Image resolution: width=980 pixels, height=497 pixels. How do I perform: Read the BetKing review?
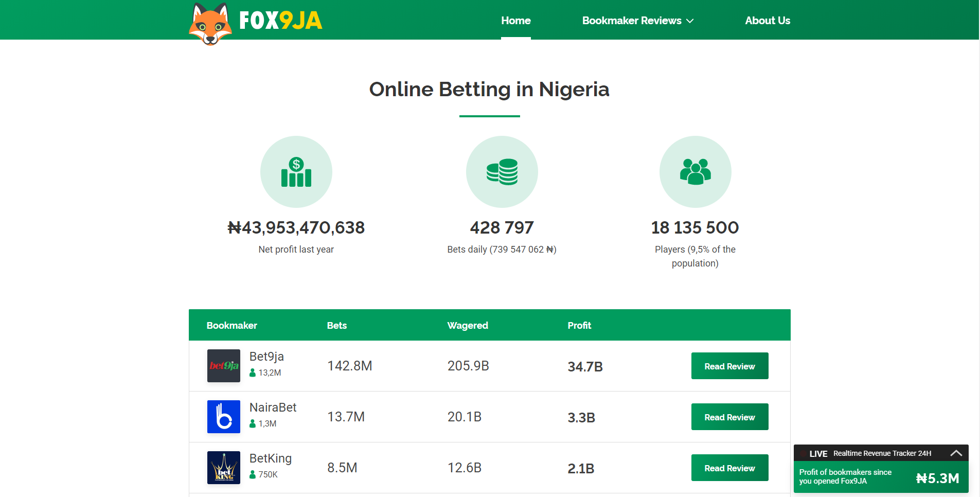730,468
